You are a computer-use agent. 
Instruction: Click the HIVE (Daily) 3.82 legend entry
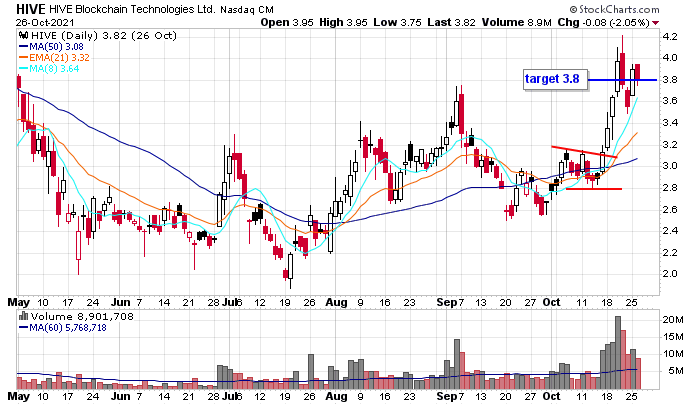coord(103,35)
